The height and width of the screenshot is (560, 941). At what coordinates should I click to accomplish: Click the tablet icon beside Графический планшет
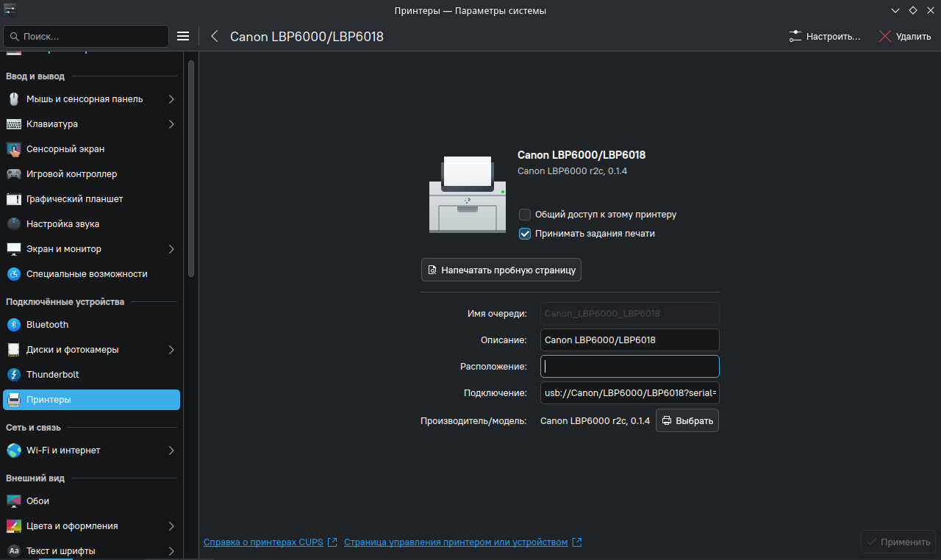[13, 199]
